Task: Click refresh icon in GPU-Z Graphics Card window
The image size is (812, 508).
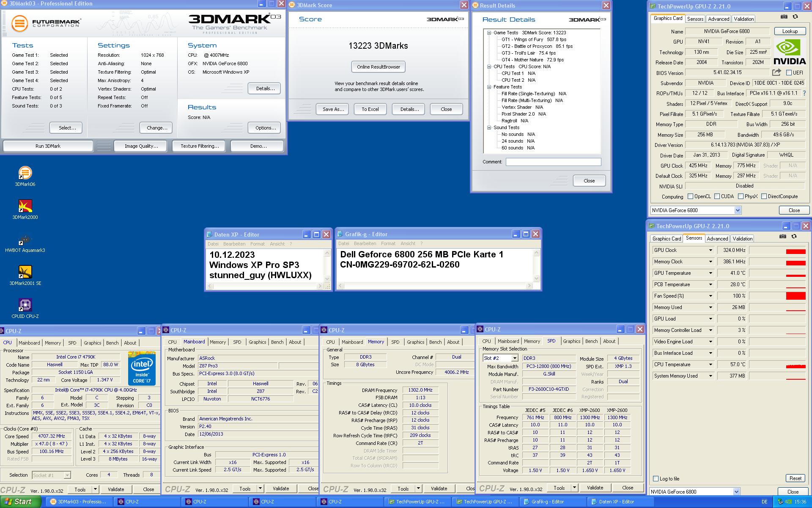Action: [x=795, y=17]
